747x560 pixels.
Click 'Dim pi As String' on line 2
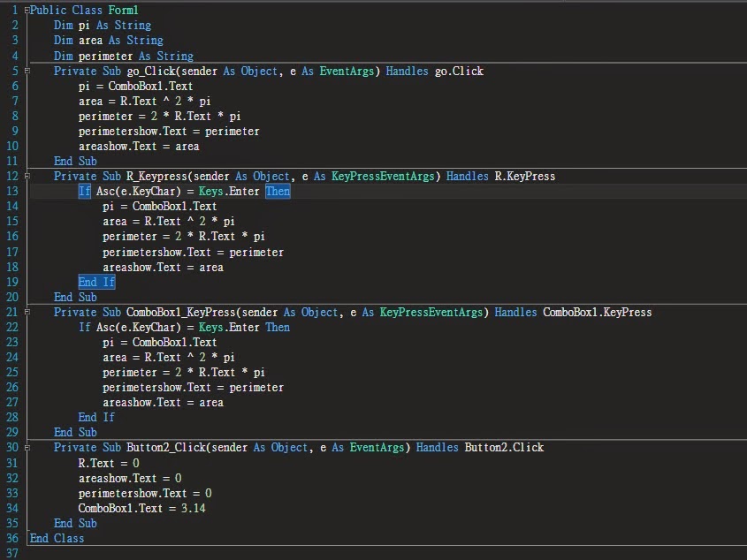pyautogui.click(x=103, y=26)
